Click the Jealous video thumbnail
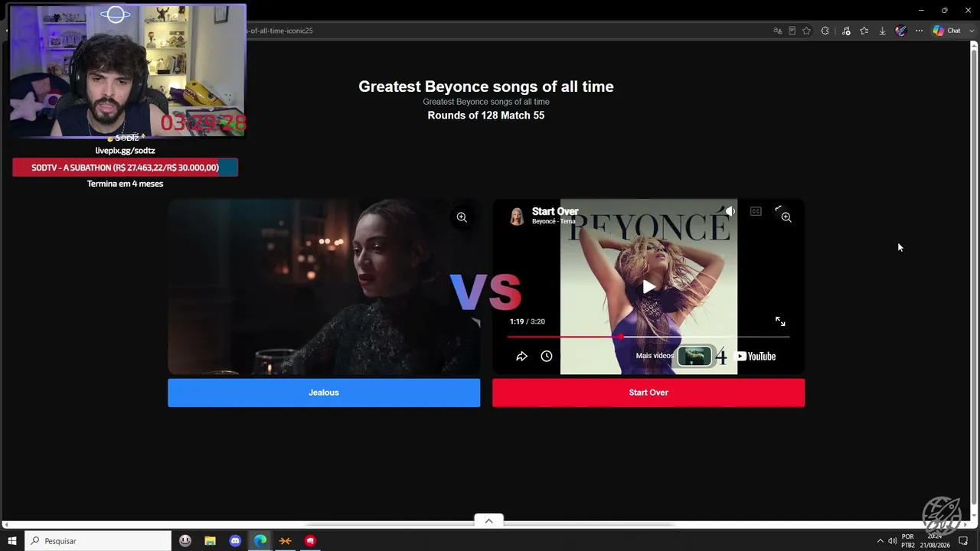The height and width of the screenshot is (551, 980). (324, 287)
